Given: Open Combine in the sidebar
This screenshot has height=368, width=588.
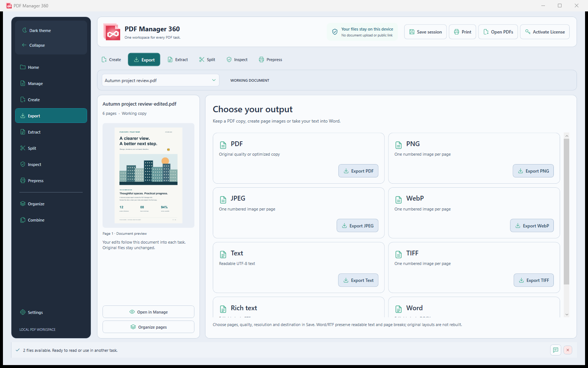Looking at the screenshot, I should click(x=51, y=220).
